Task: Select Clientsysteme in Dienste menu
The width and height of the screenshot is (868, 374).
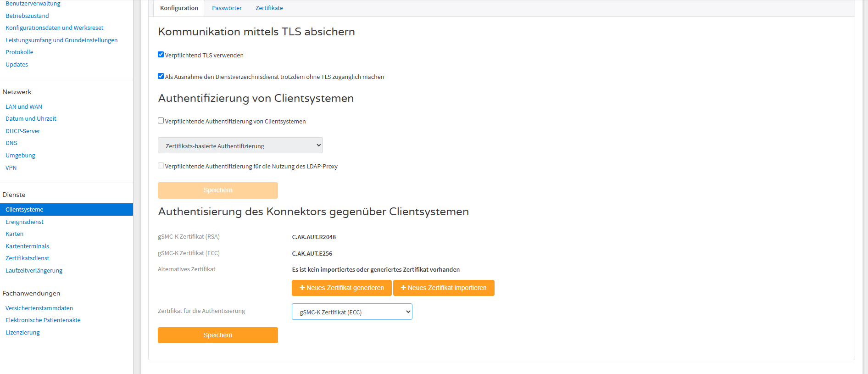Action: [x=67, y=209]
